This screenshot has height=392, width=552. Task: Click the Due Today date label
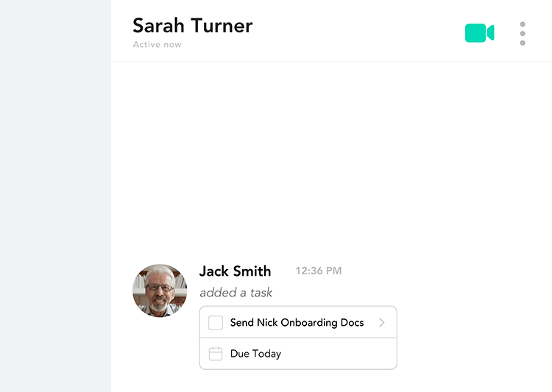255,354
